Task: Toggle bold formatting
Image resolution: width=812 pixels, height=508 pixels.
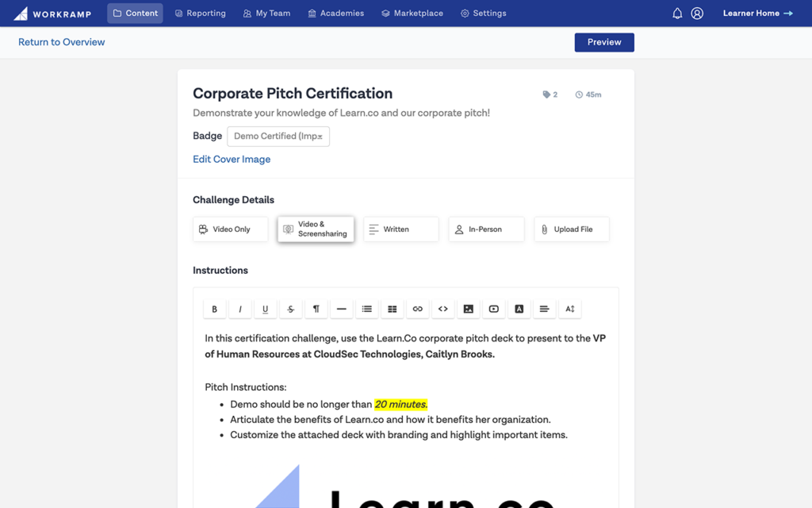Action: (214, 309)
